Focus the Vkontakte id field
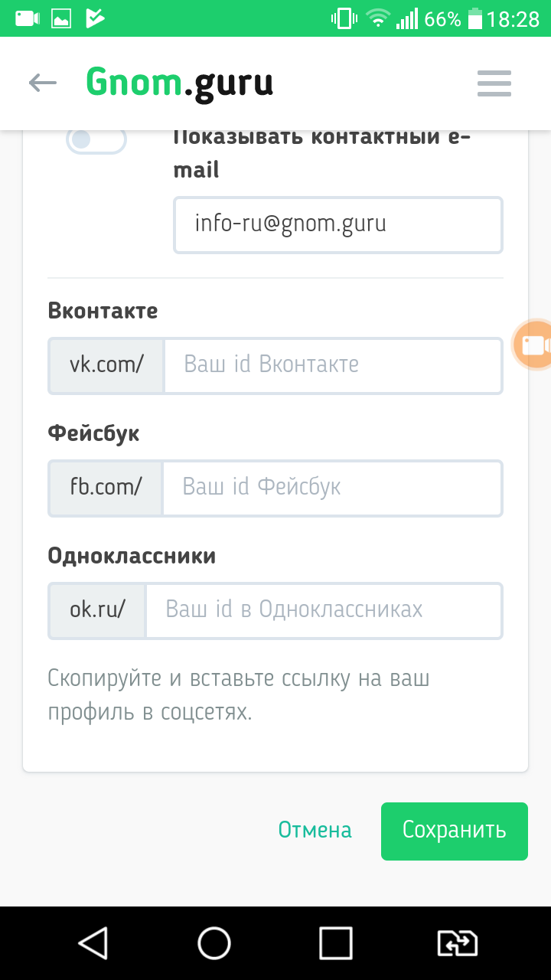Viewport: 551px width, 980px height. 333,364
